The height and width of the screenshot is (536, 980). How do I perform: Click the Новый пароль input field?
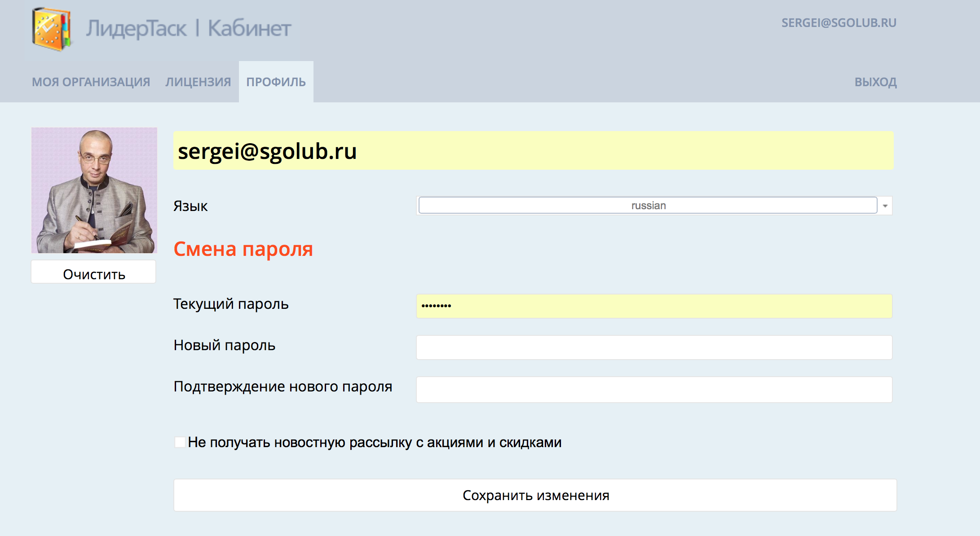[654, 347]
